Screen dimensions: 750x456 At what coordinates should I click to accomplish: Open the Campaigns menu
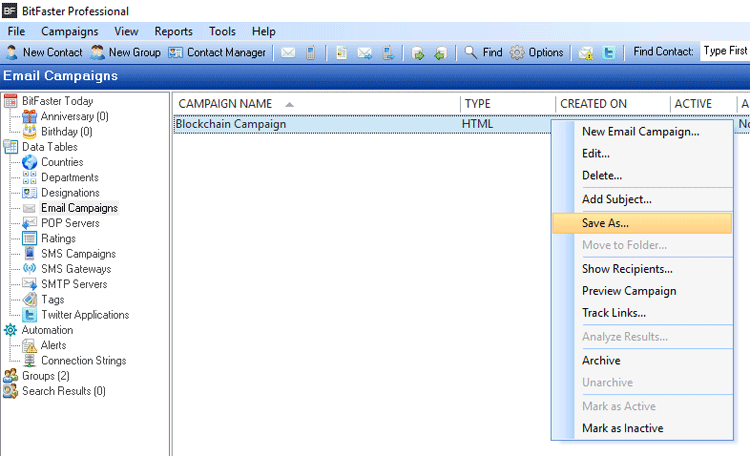69,31
